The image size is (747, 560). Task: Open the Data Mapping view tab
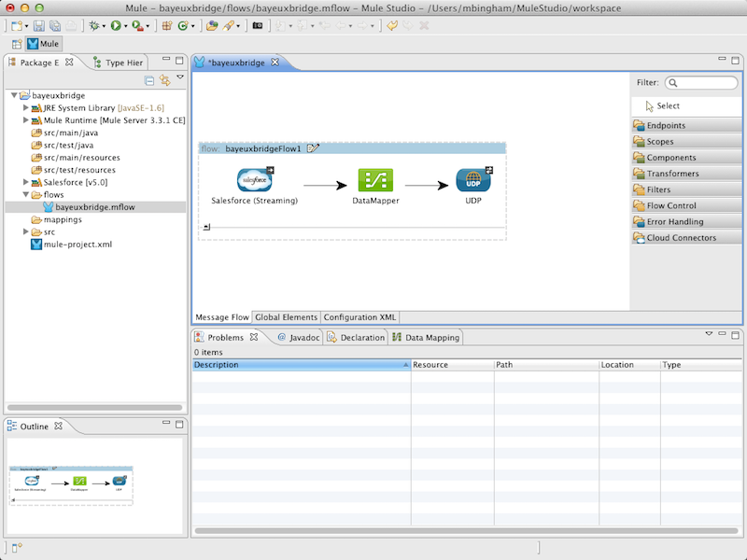coord(427,337)
